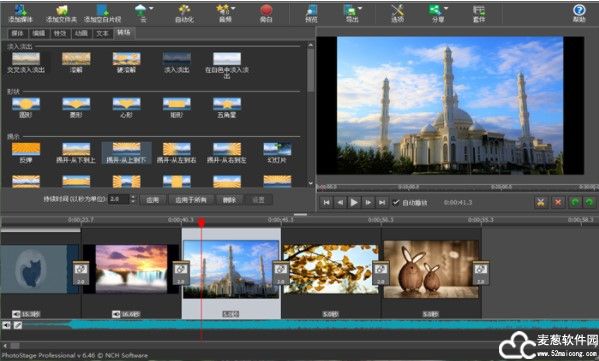Click the Apply to All (应用于所有) button
Screen dimensions: 599x361
(191, 200)
